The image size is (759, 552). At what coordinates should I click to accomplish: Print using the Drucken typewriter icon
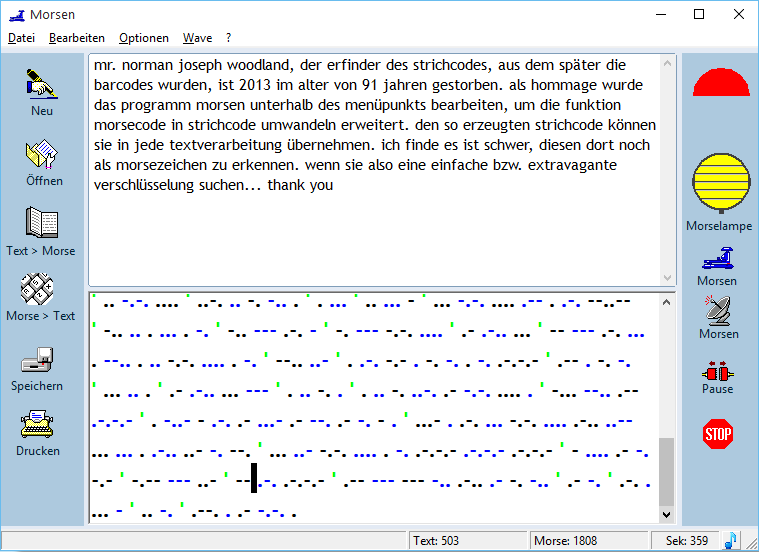[37, 424]
